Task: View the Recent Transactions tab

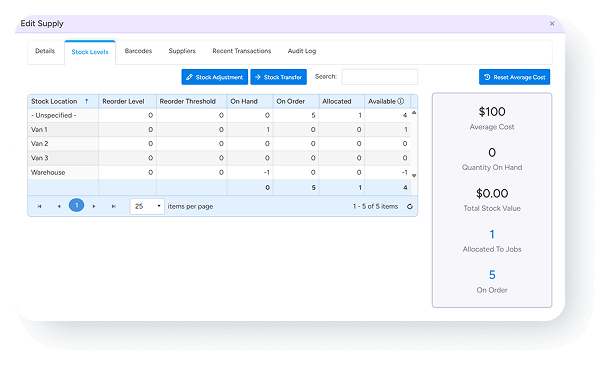Action: 242,51
